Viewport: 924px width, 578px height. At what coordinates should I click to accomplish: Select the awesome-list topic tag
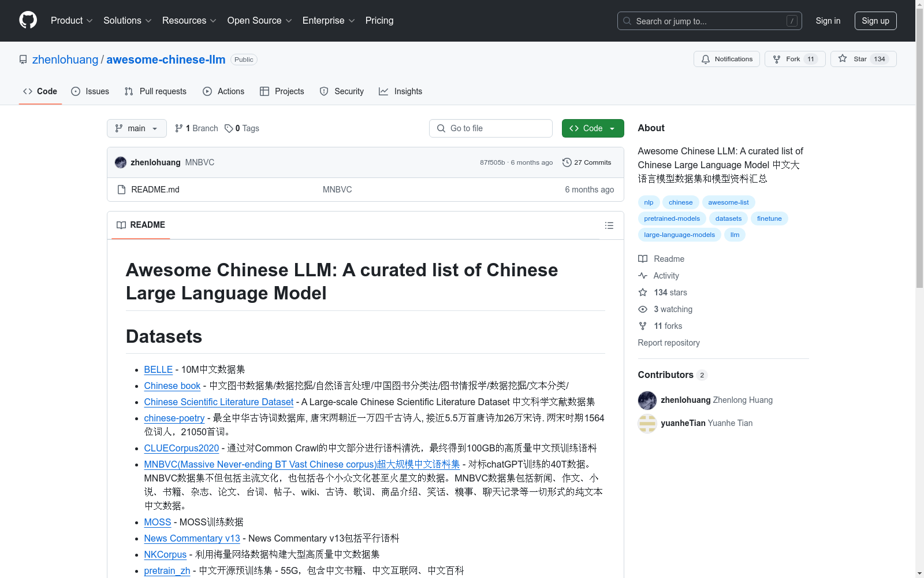[728, 202]
